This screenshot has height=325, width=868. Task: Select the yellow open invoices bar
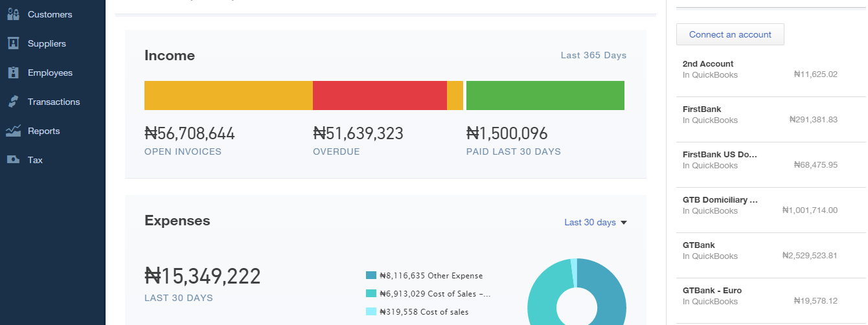point(229,95)
